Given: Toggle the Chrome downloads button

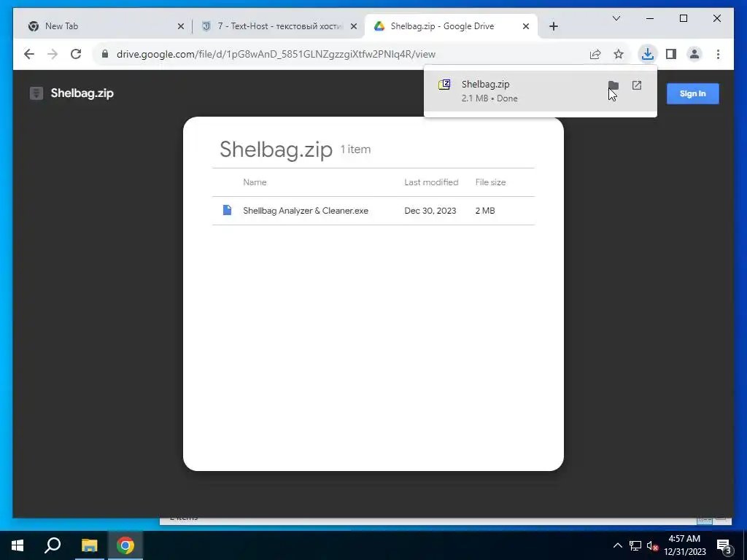Looking at the screenshot, I should point(648,54).
